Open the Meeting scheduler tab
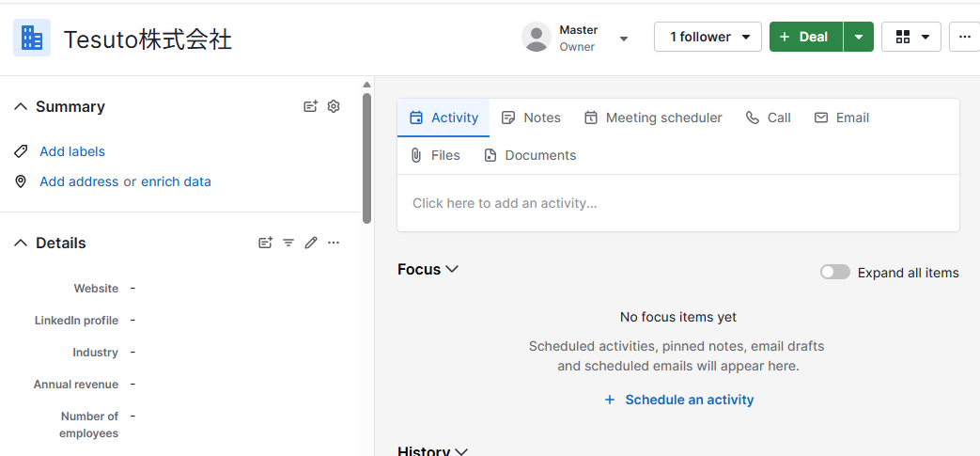 (x=653, y=118)
